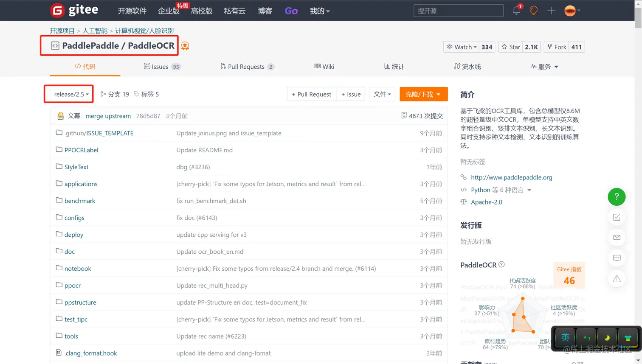Click the Gitee index help icon
The height and width of the screenshot is (364, 642).
tap(501, 264)
